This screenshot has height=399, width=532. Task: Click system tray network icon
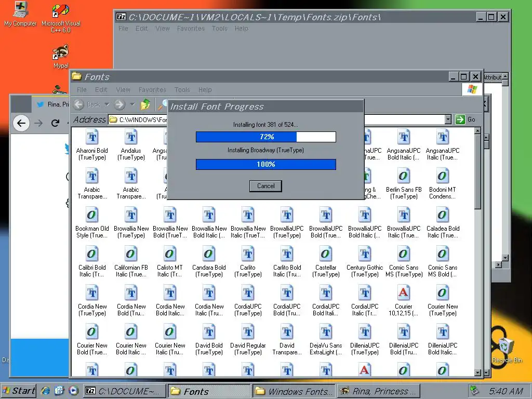tap(474, 391)
